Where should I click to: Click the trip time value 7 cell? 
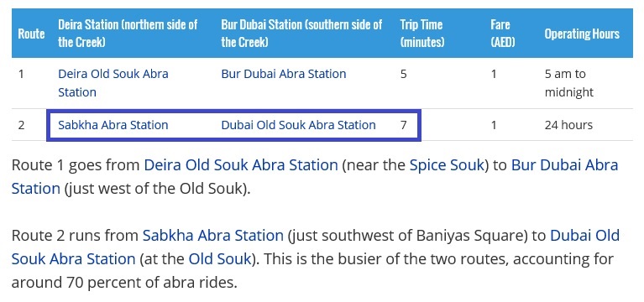403,125
